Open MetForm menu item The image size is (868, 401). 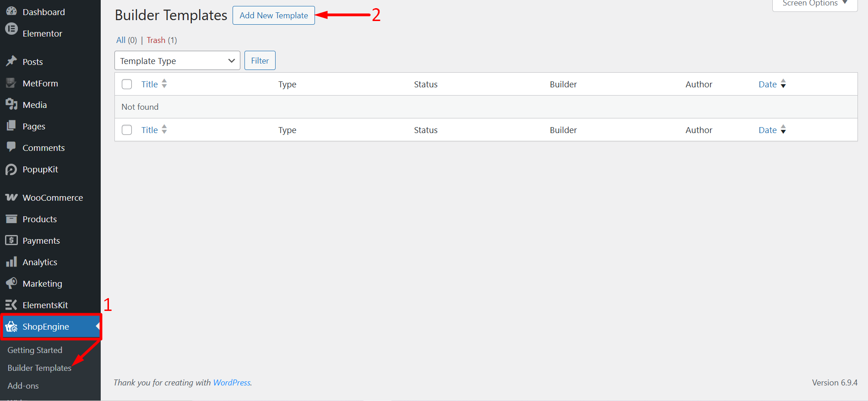coord(40,83)
